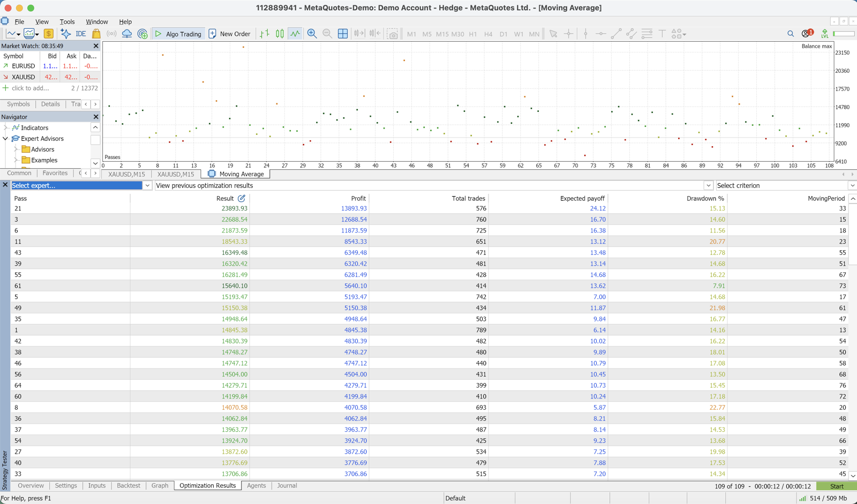857x504 pixels.
Task: Select the crosshair tool
Action: (569, 34)
